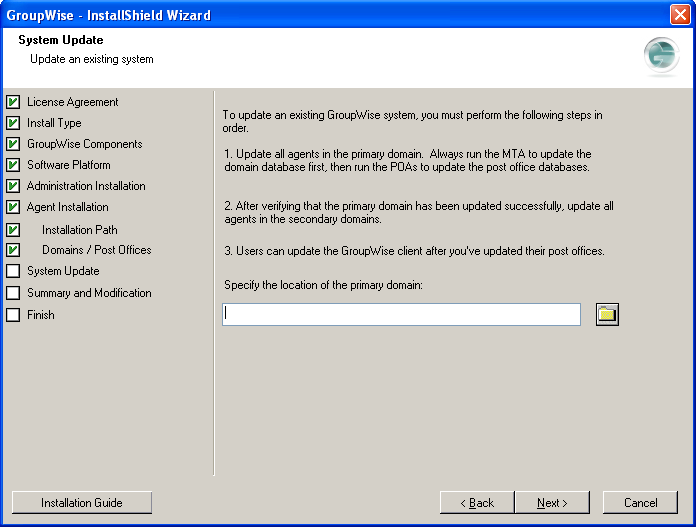The height and width of the screenshot is (527, 696).
Task: Open the folder browse icon for primary domain
Action: coord(607,314)
